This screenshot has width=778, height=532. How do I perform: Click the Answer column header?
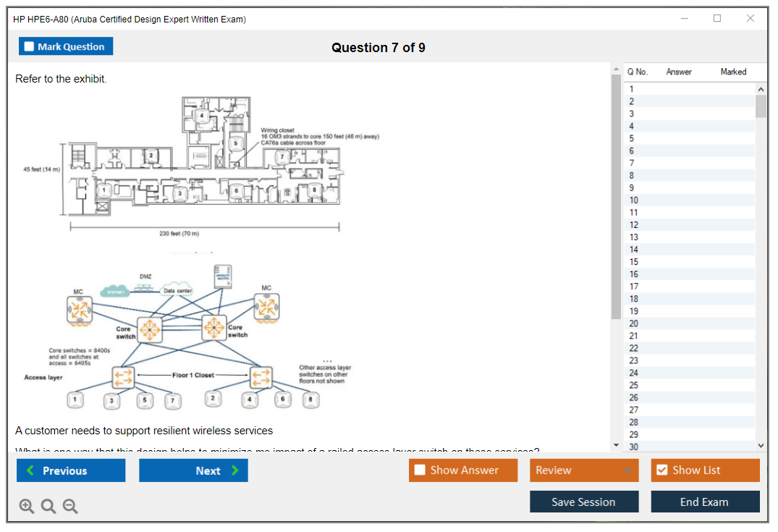tap(679, 72)
